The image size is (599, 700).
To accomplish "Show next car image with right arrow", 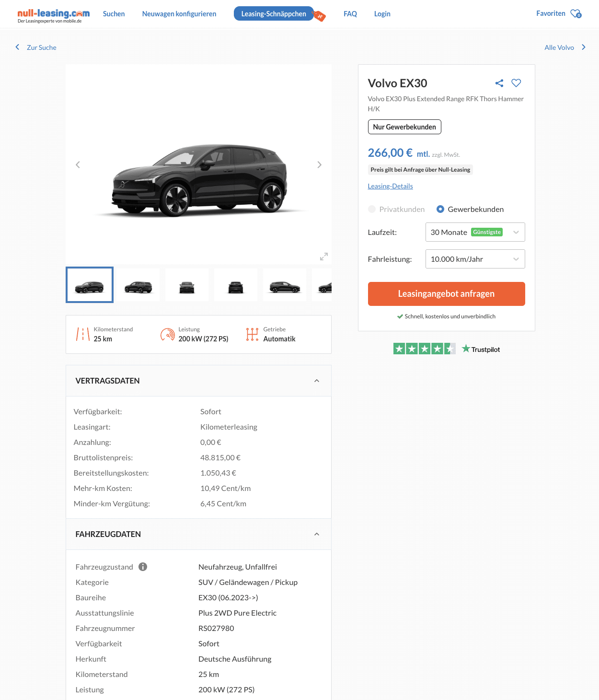I will (320, 164).
